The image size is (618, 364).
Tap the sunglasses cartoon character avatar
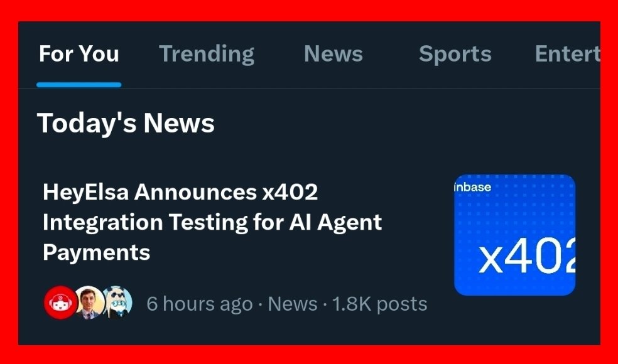click(x=117, y=304)
